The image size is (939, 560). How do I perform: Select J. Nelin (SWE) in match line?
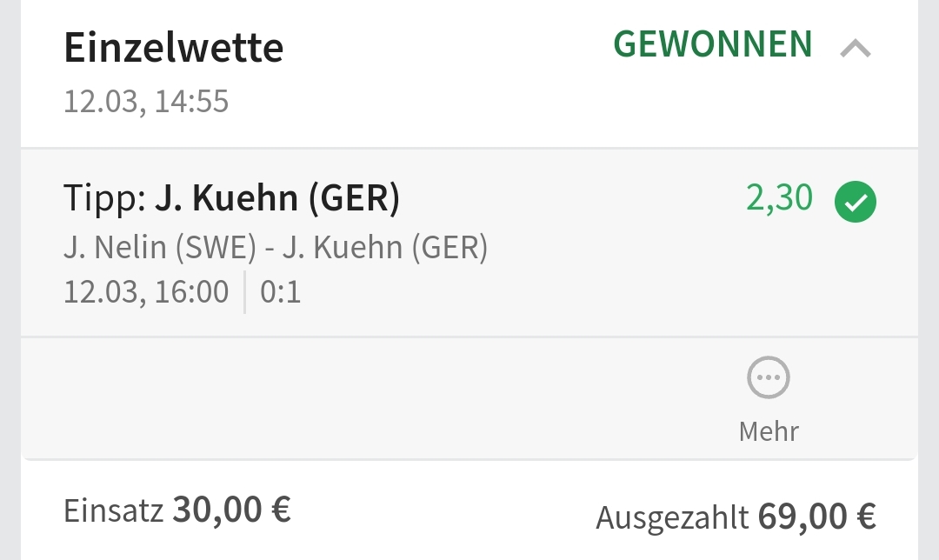coord(160,249)
